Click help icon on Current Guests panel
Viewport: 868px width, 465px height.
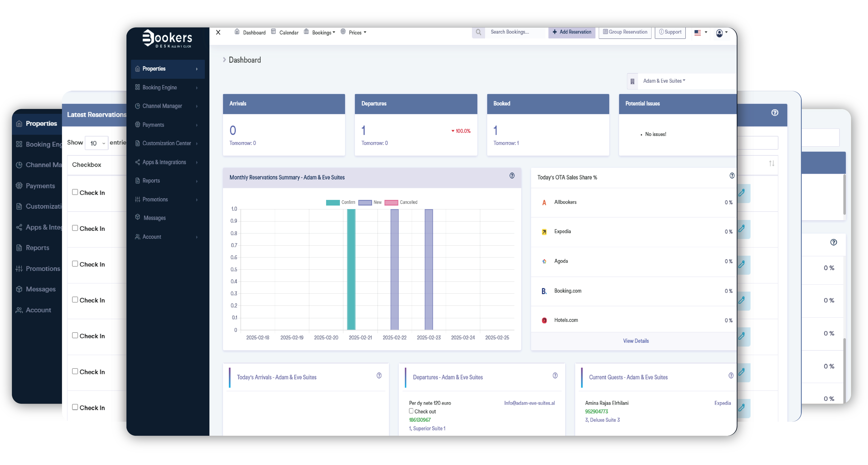click(730, 375)
